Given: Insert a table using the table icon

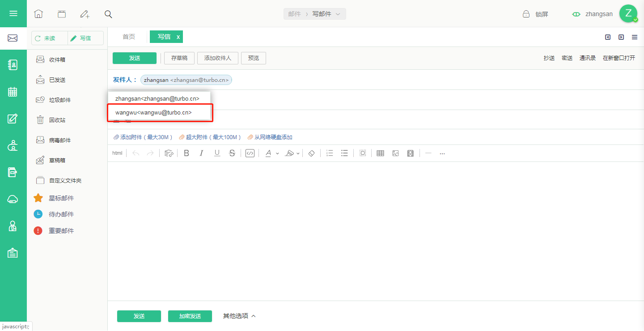Looking at the screenshot, I should [380, 153].
